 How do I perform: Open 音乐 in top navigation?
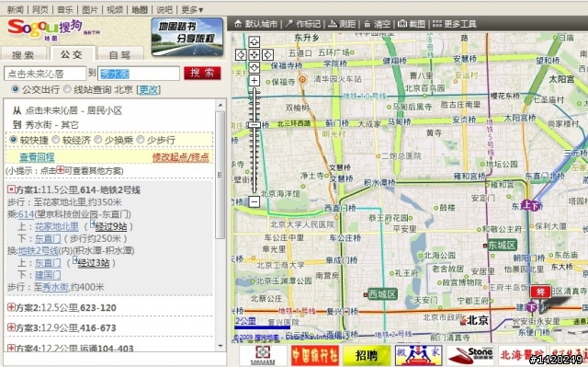(65, 9)
